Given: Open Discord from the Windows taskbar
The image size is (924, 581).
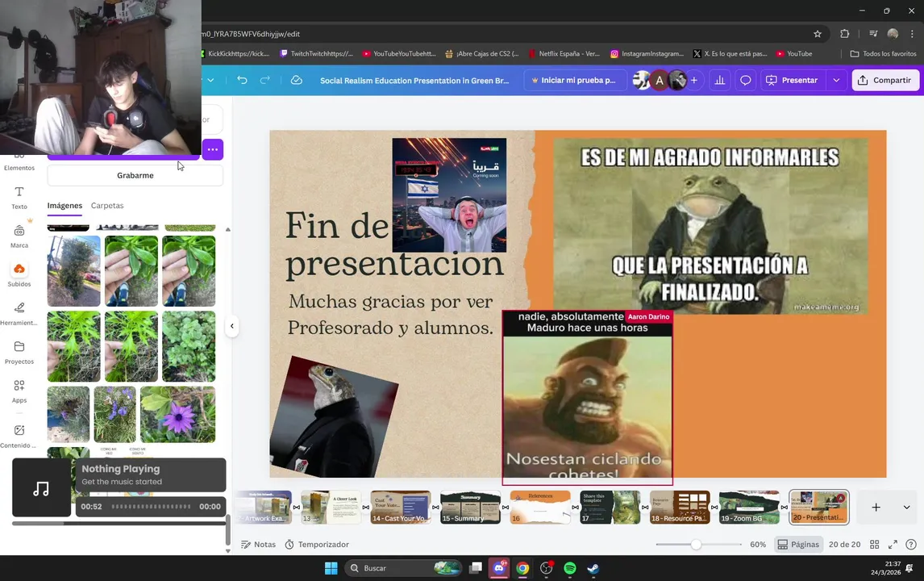Looking at the screenshot, I should pyautogui.click(x=499, y=568).
